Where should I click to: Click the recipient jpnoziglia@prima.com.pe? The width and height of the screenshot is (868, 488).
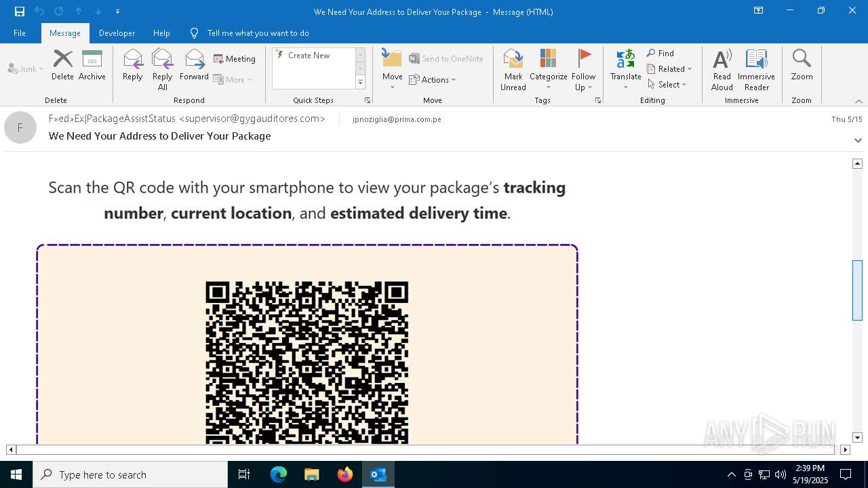click(397, 119)
